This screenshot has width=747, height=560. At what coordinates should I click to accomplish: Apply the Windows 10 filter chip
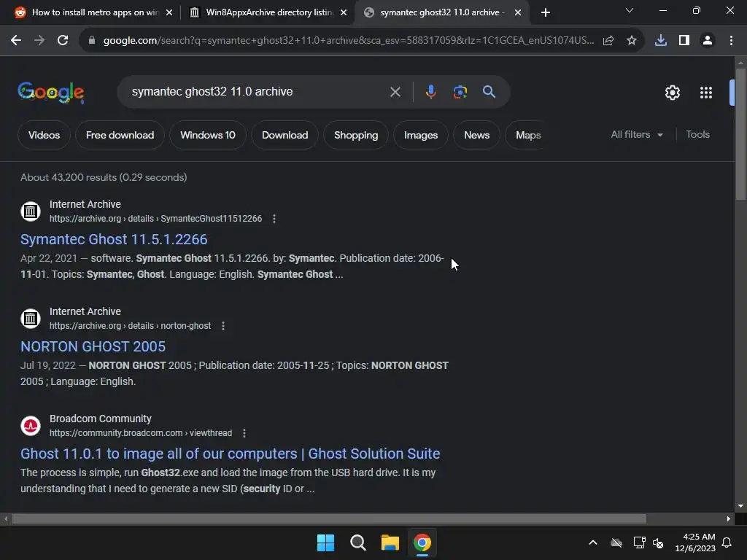(x=208, y=135)
